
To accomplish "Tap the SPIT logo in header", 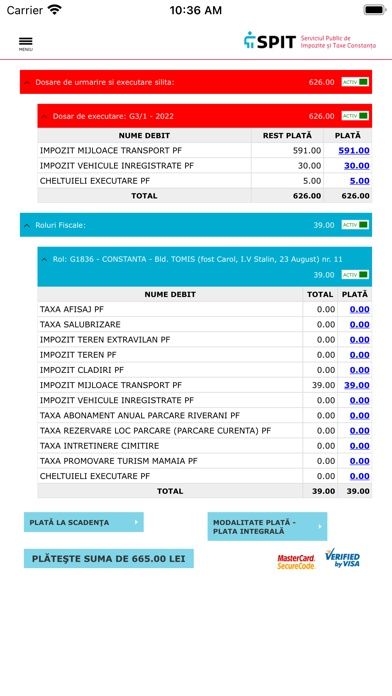I will [x=269, y=41].
